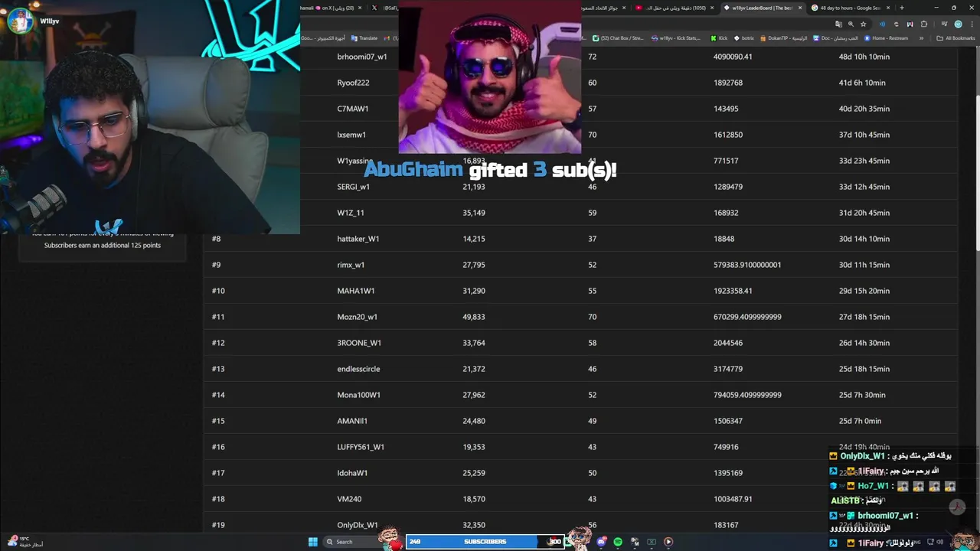The width and height of the screenshot is (980, 551).
Task: Click Subscribers earn additional 125 points text
Action: point(103,246)
